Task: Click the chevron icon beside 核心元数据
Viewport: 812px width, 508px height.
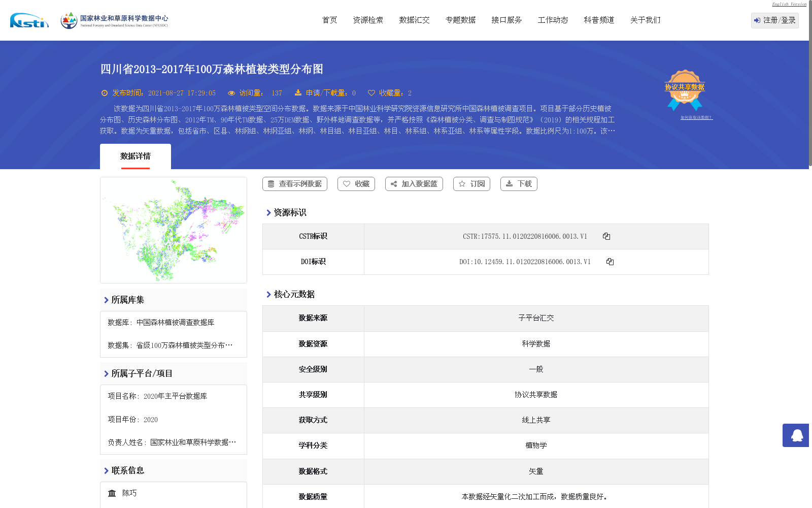Action: coord(268,295)
